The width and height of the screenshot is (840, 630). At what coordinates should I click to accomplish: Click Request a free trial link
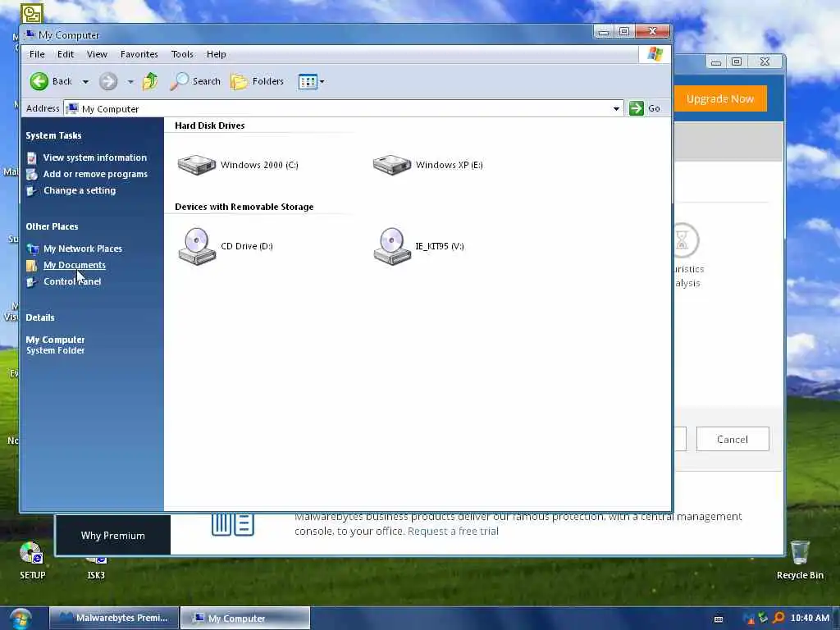453,531
